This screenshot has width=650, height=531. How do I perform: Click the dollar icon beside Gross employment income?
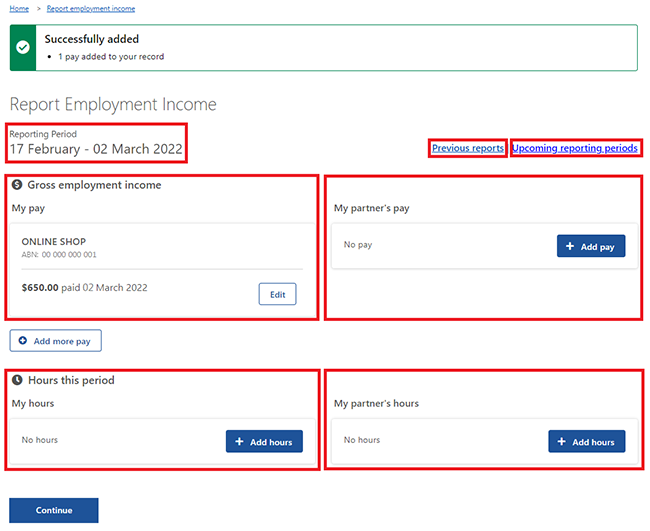17,185
